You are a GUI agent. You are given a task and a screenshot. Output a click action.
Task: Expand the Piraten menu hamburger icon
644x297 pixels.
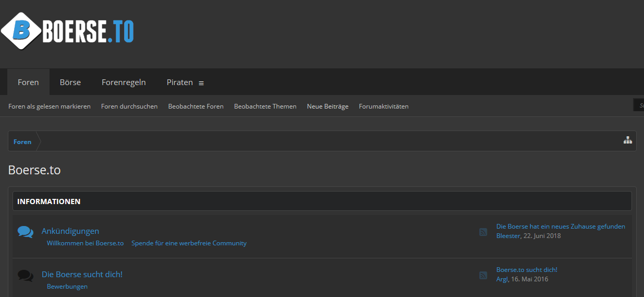201,83
